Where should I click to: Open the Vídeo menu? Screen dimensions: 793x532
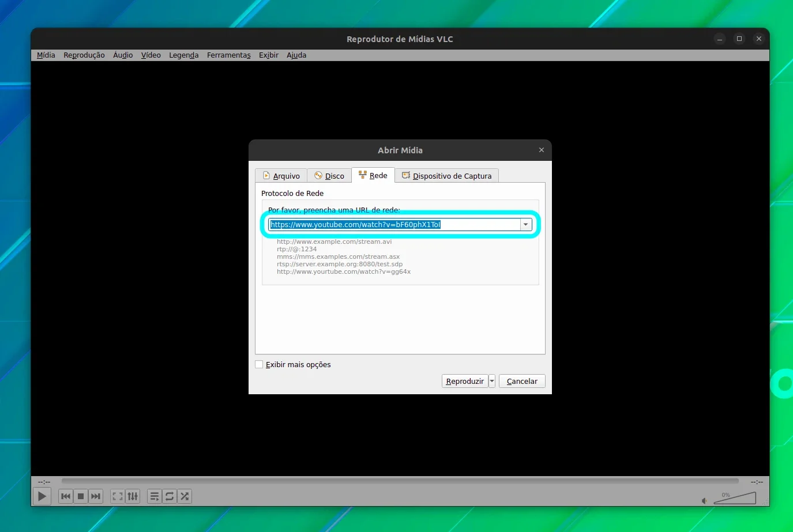pyautogui.click(x=151, y=55)
